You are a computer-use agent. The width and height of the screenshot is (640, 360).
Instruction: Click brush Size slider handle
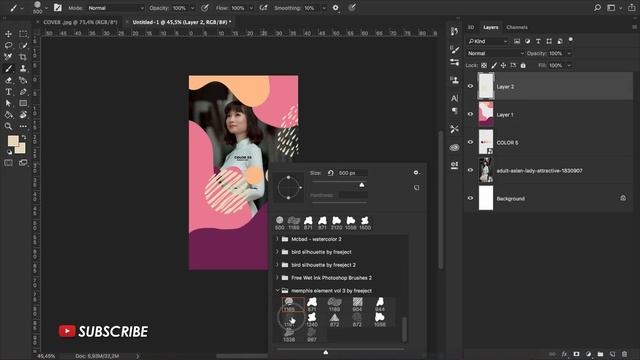[x=362, y=185]
